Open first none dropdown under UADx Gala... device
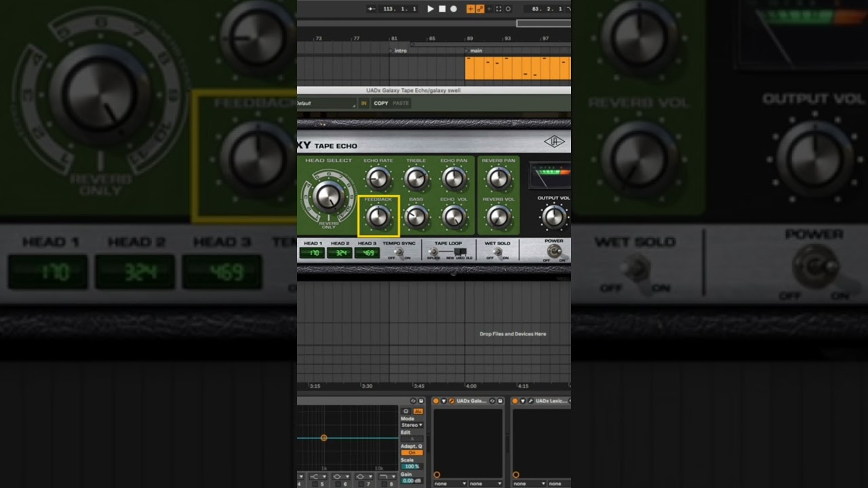The width and height of the screenshot is (868, 488). [450, 484]
